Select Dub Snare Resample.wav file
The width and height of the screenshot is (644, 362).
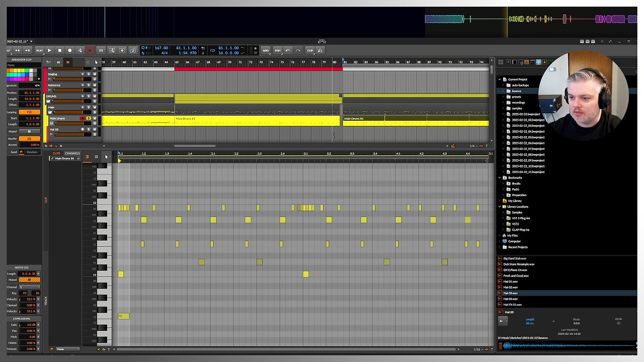pos(519,264)
